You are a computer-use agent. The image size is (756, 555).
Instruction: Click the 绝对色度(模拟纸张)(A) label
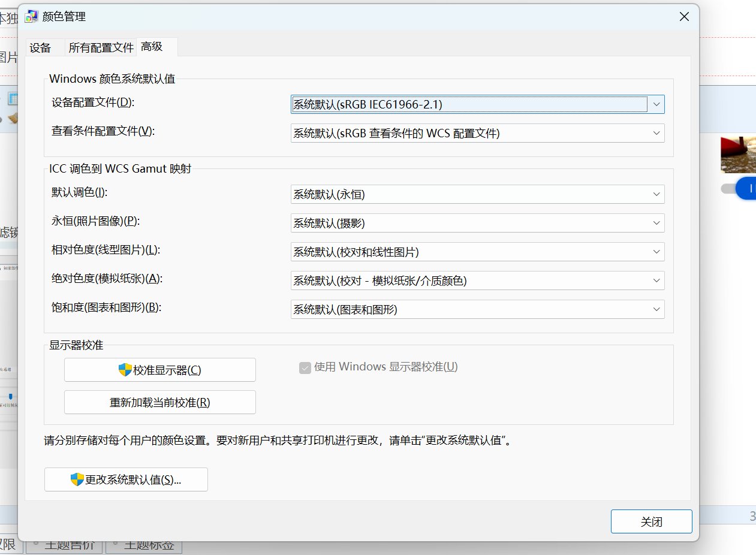tap(107, 279)
